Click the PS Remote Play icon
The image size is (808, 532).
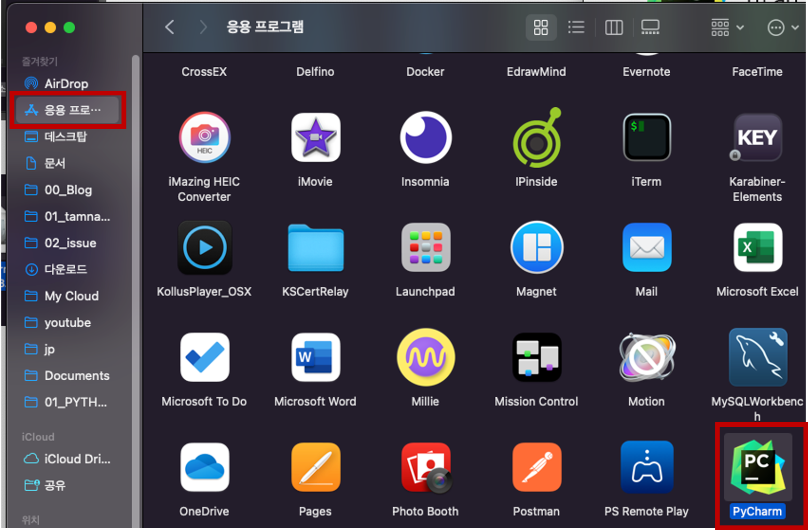647,468
